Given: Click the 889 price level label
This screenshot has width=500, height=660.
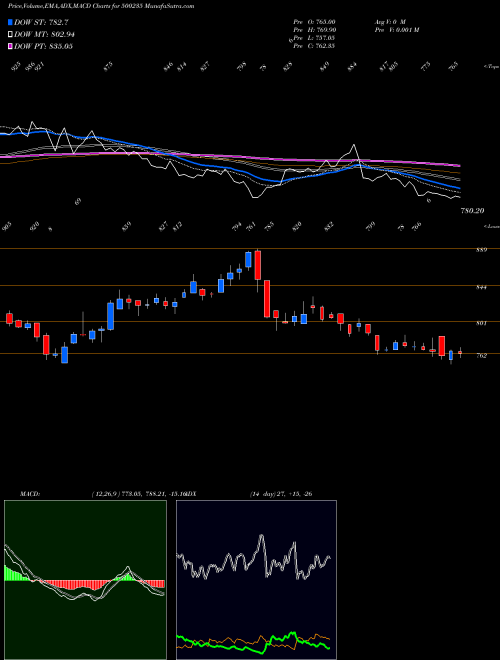Looking at the screenshot, I should tap(481, 250).
